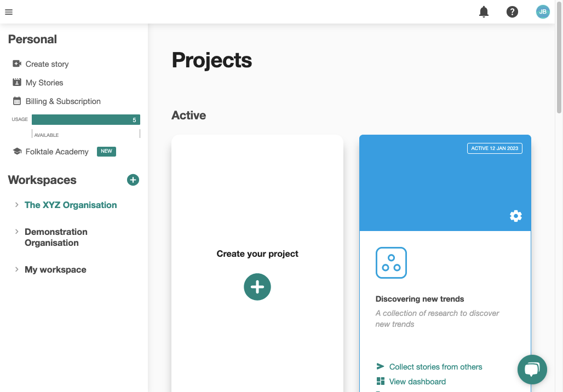
Task: Open the JB user avatar menu
Action: click(x=543, y=12)
